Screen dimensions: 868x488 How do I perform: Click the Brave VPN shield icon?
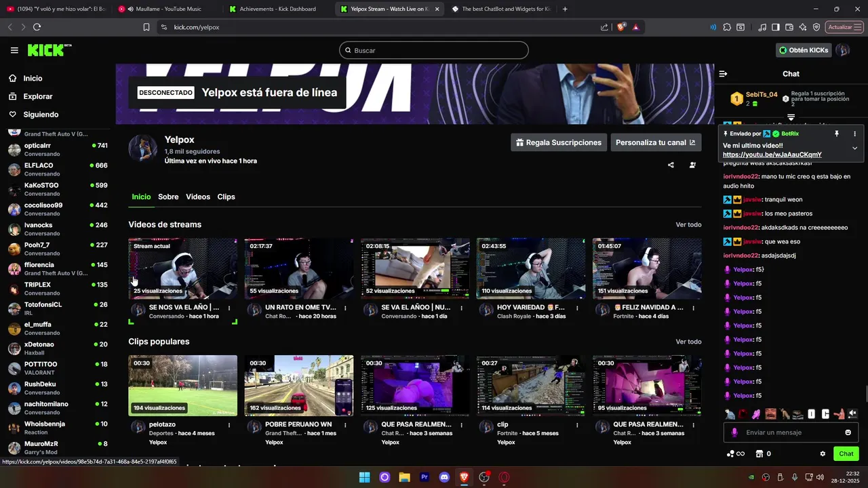(816, 27)
